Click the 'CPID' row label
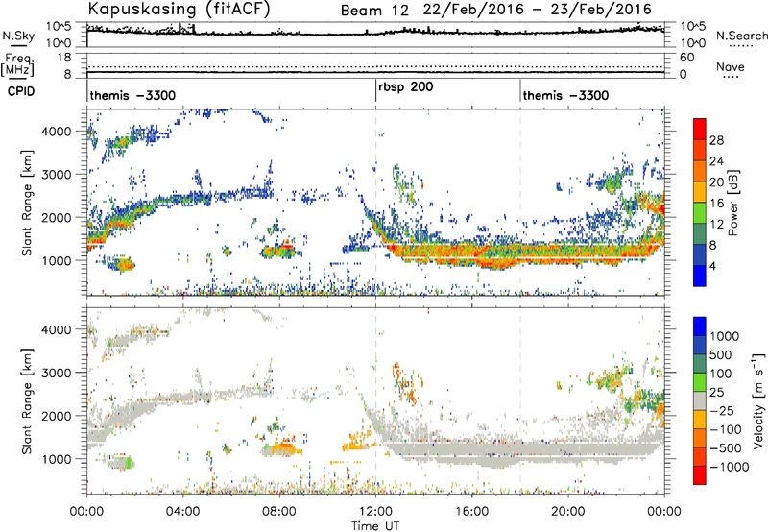The image size is (768, 532). pos(21,91)
